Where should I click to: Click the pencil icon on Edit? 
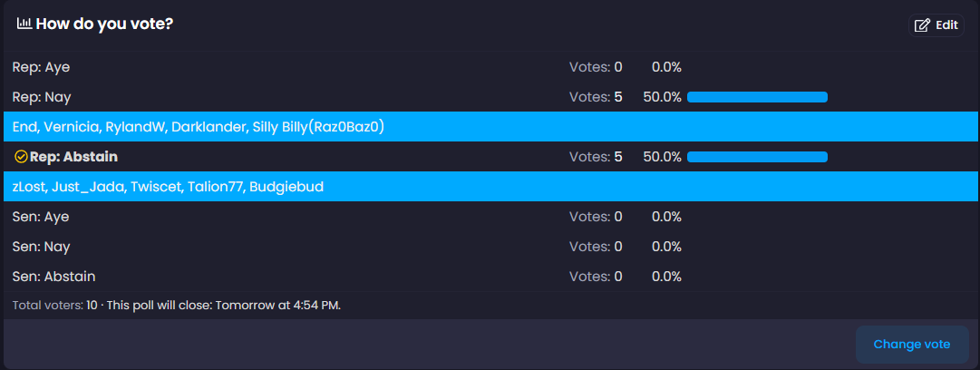(x=922, y=25)
